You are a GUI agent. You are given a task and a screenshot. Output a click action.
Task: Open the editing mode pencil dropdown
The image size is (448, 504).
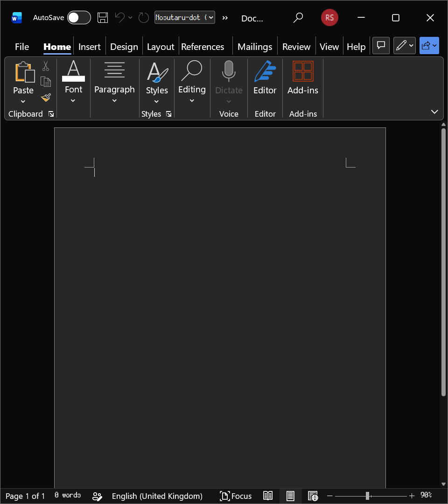pos(404,46)
